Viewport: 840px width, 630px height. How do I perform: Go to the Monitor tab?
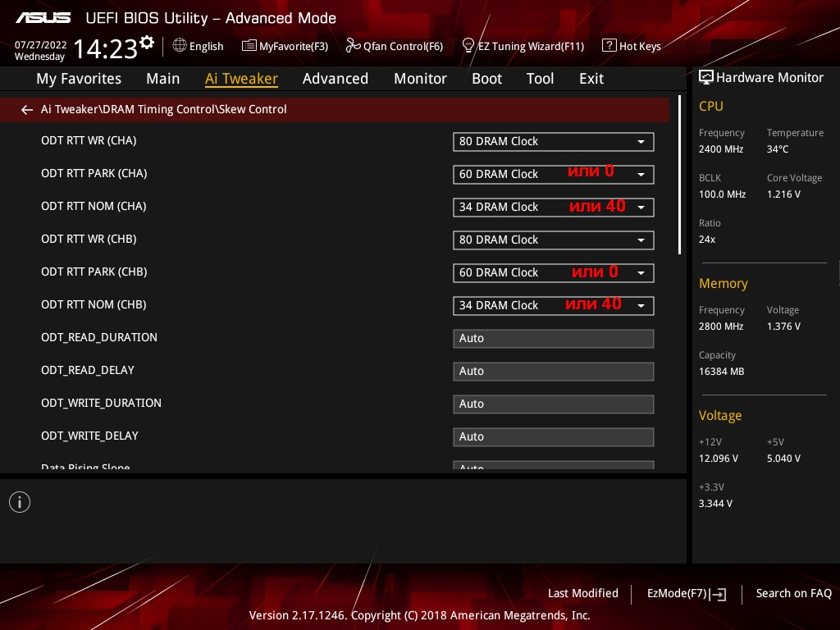[x=420, y=79]
